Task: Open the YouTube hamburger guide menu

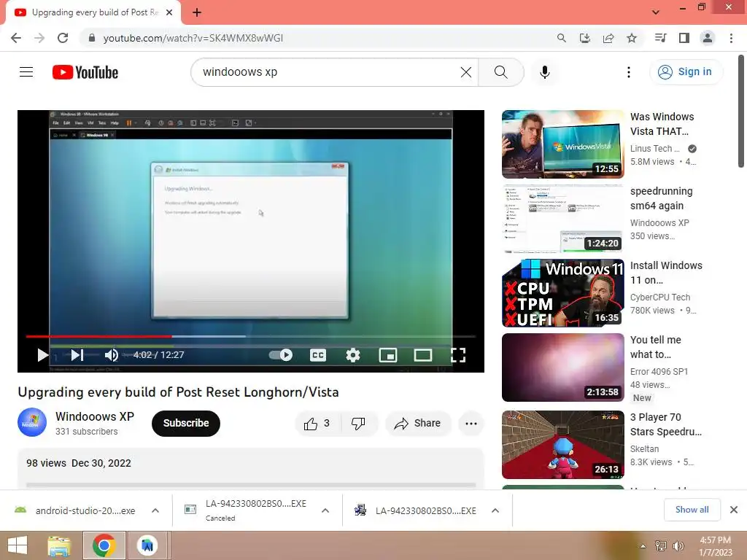Action: click(x=26, y=72)
